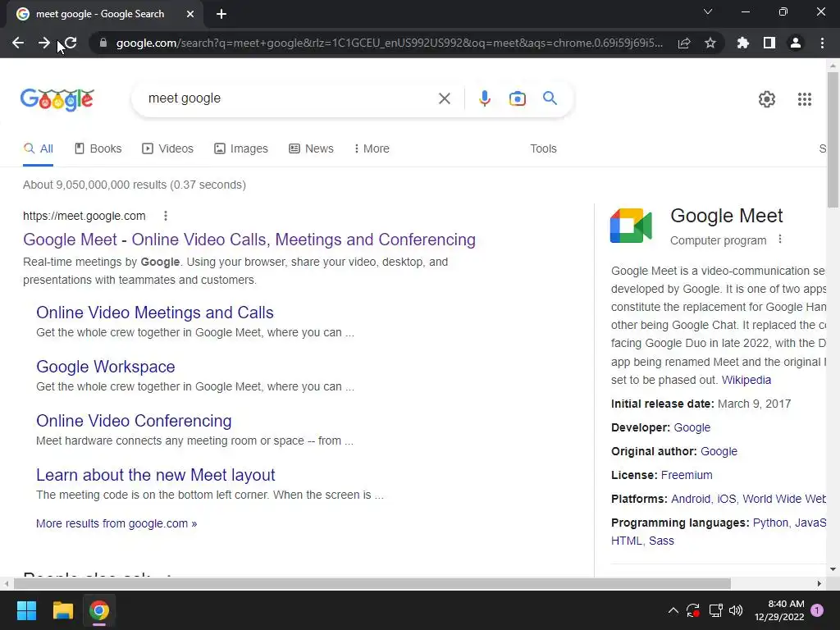The width and height of the screenshot is (840, 630).
Task: View site info lock icon
Action: pos(103,43)
